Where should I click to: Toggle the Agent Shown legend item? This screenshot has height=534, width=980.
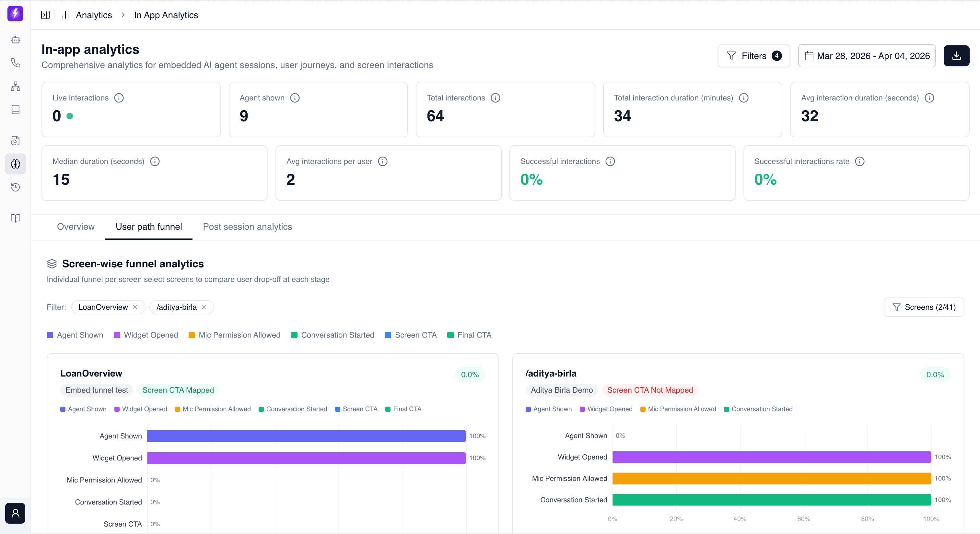click(x=75, y=335)
